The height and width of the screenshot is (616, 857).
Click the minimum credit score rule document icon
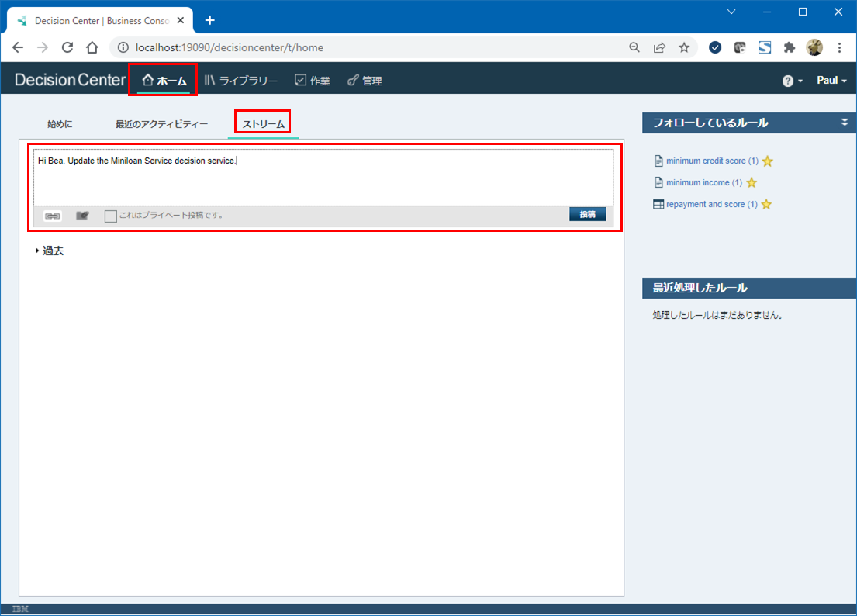pyautogui.click(x=658, y=161)
